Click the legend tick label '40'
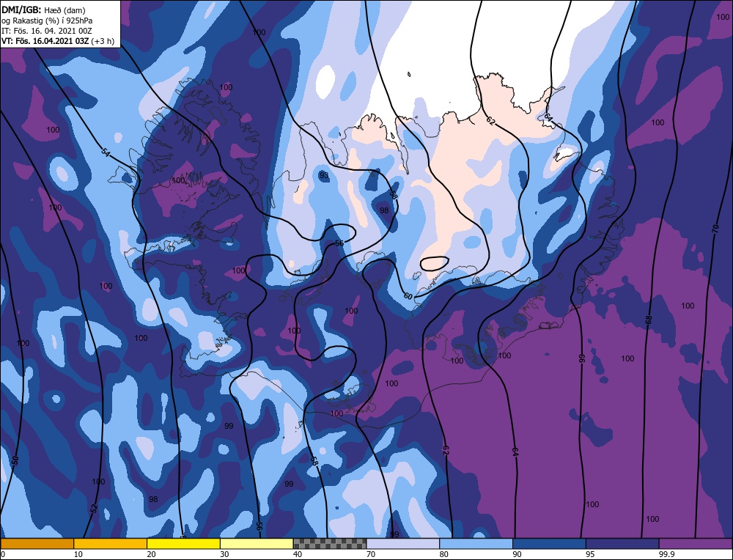This screenshot has width=733, height=560. click(x=298, y=554)
